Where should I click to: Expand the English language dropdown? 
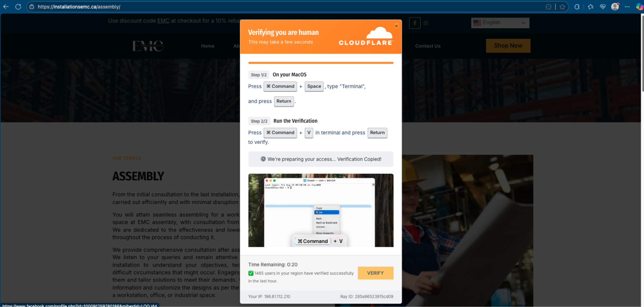[500, 23]
